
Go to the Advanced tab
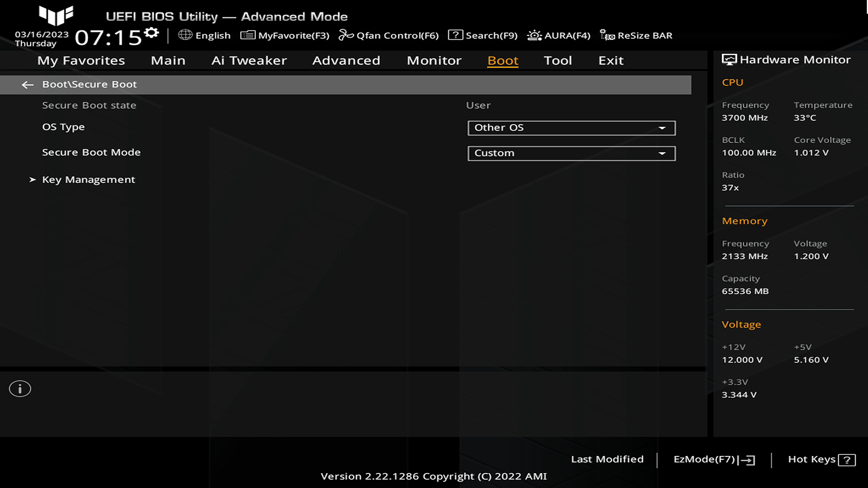[x=346, y=61]
